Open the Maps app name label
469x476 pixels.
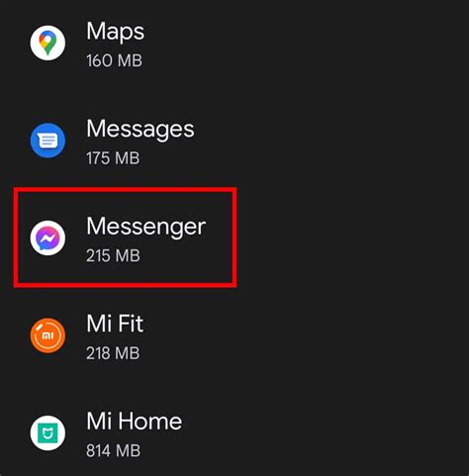point(116,32)
